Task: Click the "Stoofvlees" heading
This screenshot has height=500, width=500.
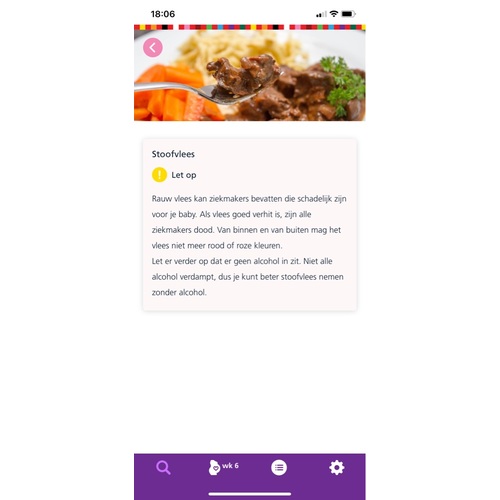Action: click(x=173, y=154)
